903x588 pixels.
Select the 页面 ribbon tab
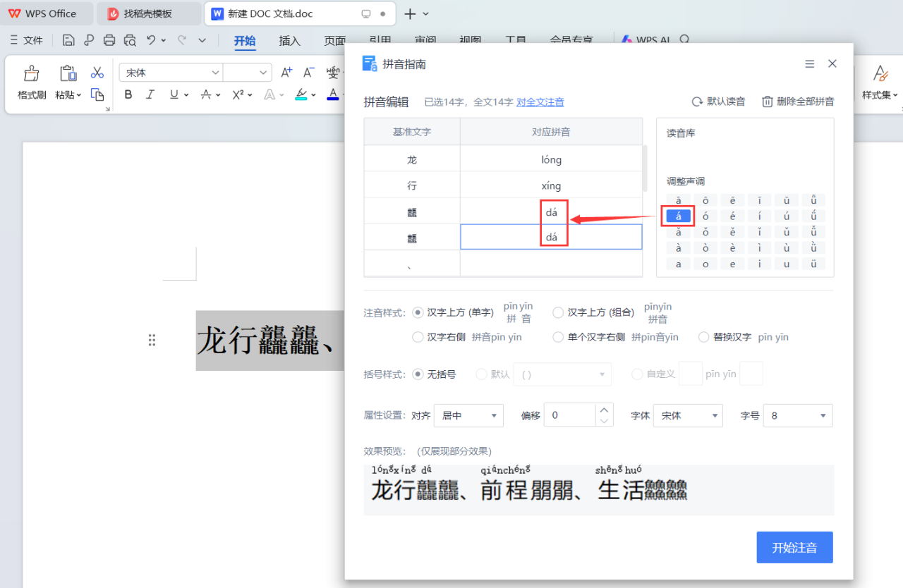335,40
